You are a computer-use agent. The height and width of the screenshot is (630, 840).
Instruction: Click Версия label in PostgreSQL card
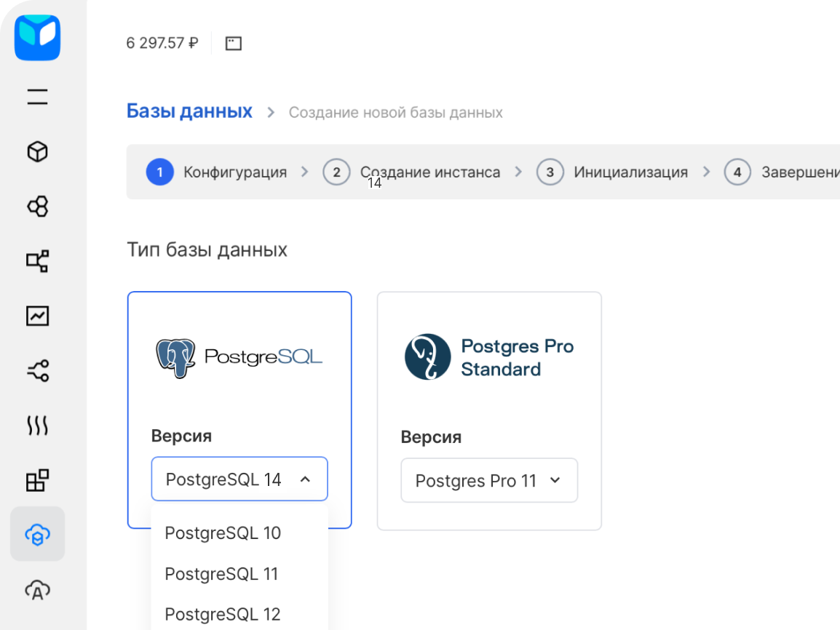pyautogui.click(x=181, y=436)
